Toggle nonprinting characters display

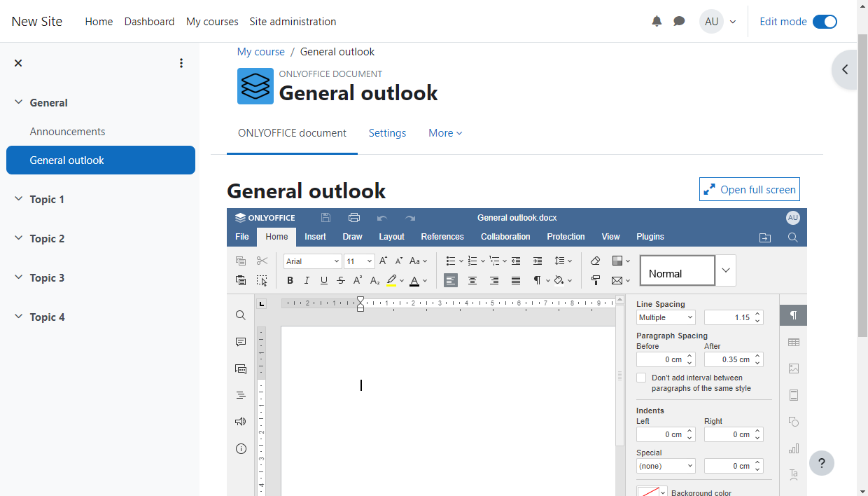tap(536, 280)
